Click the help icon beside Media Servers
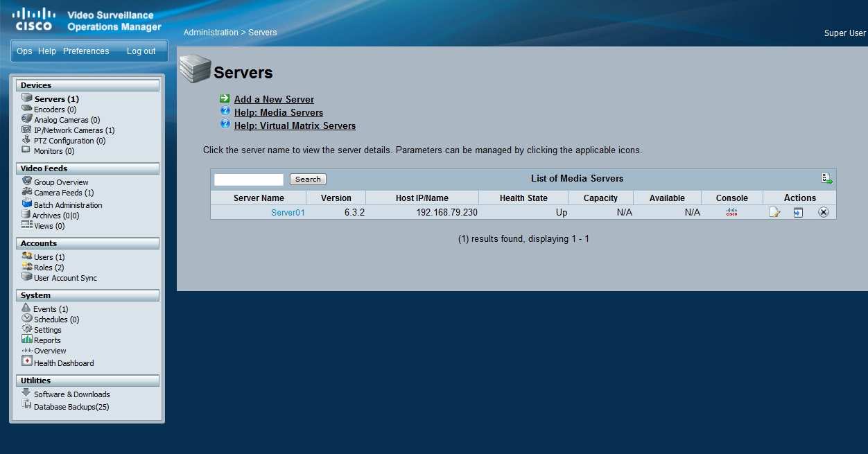This screenshot has width=868, height=454. pyautogui.click(x=225, y=111)
